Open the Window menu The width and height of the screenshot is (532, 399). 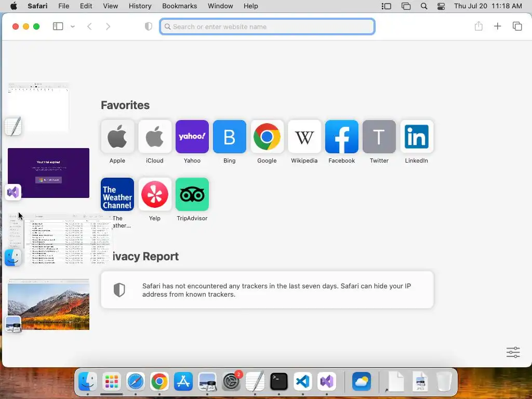tap(220, 6)
